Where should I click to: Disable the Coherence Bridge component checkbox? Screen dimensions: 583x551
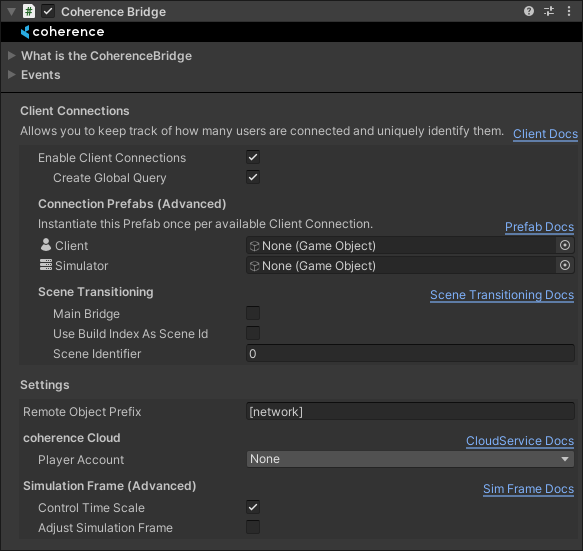click(x=48, y=11)
